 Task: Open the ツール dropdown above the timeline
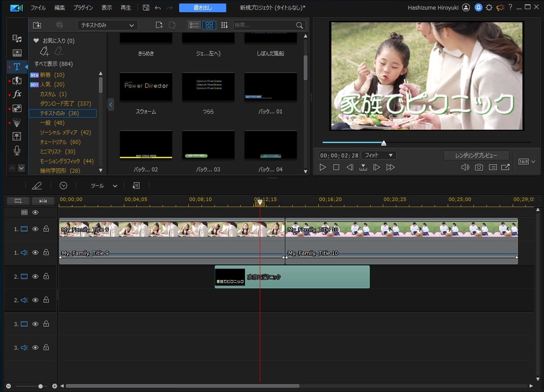[104, 186]
